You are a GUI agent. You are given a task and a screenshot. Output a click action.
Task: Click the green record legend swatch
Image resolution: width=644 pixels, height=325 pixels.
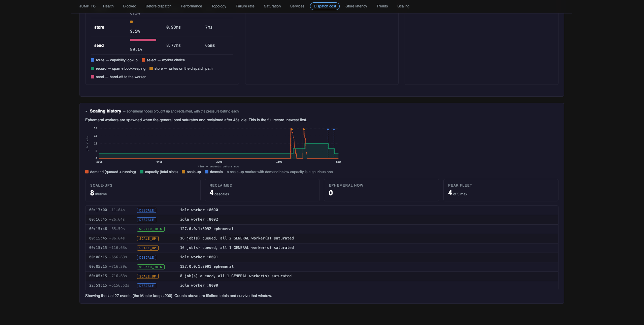click(x=93, y=68)
